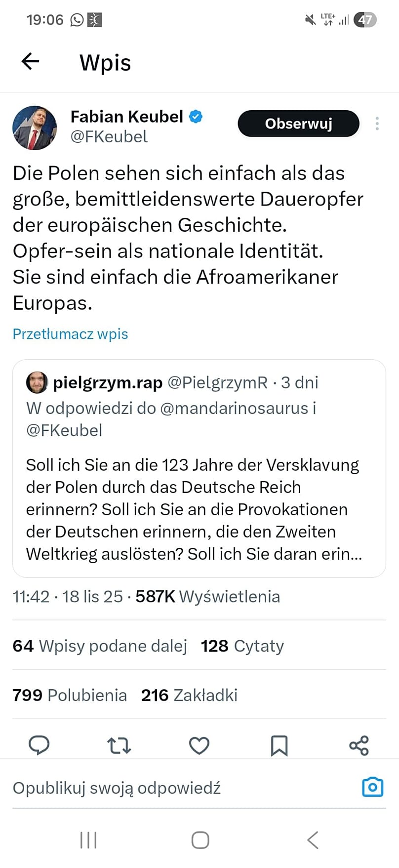Open recent apps with the navigation bars icon
The height and width of the screenshot is (868, 399).
click(88, 839)
